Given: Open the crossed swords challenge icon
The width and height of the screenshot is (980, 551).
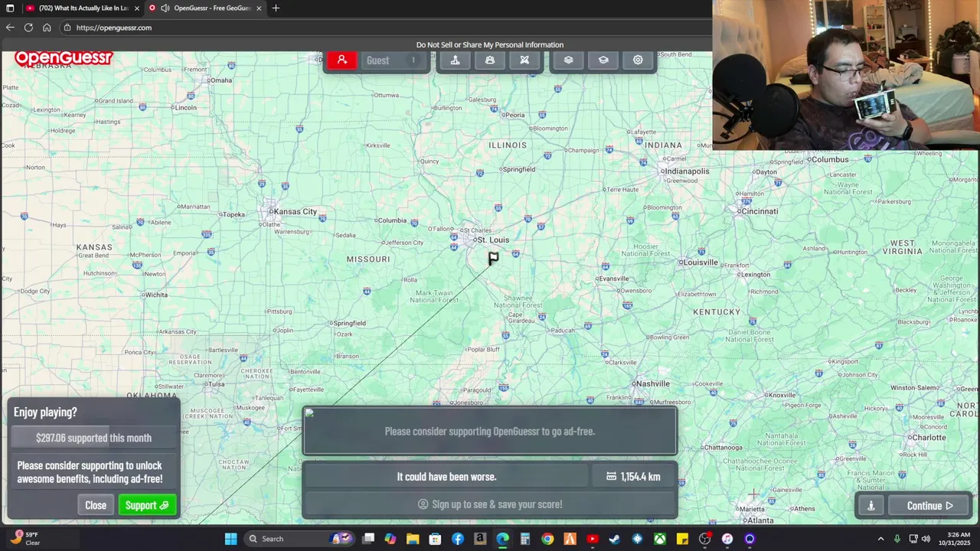Looking at the screenshot, I should coord(524,60).
